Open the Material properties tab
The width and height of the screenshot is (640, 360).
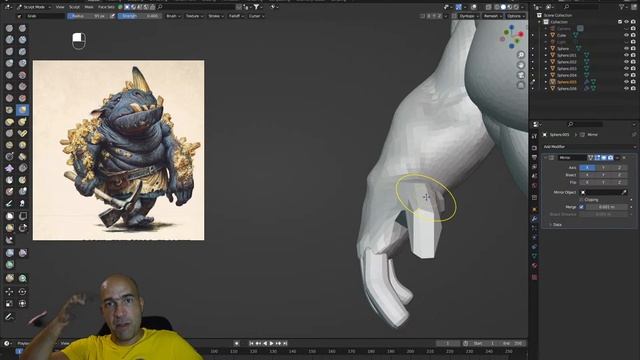(534, 266)
